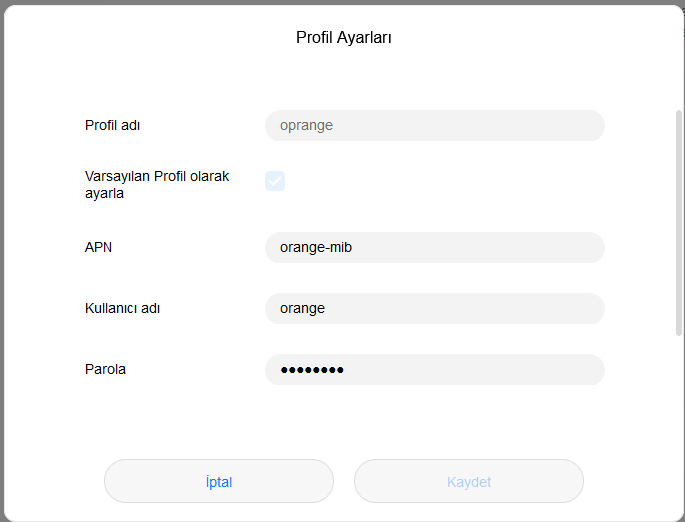Place cursor in the "orange-mib" text
Viewport: 685px width, 522px height.
click(316, 248)
